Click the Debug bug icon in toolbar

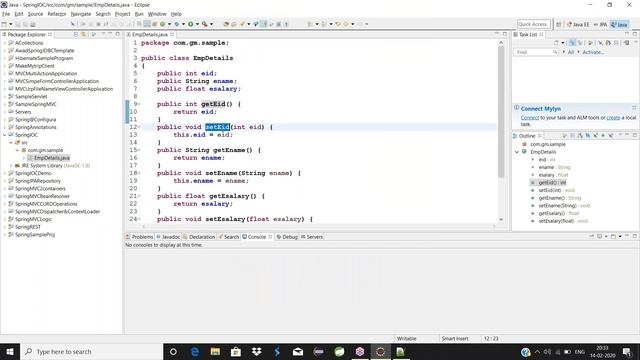[177, 24]
